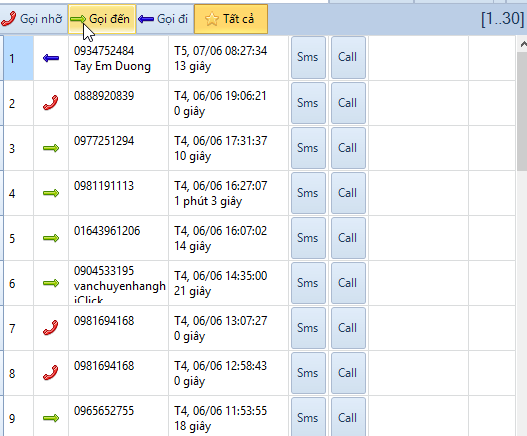Screen dimensions: 527x436
Task: Call 0965652755
Action: point(348,417)
